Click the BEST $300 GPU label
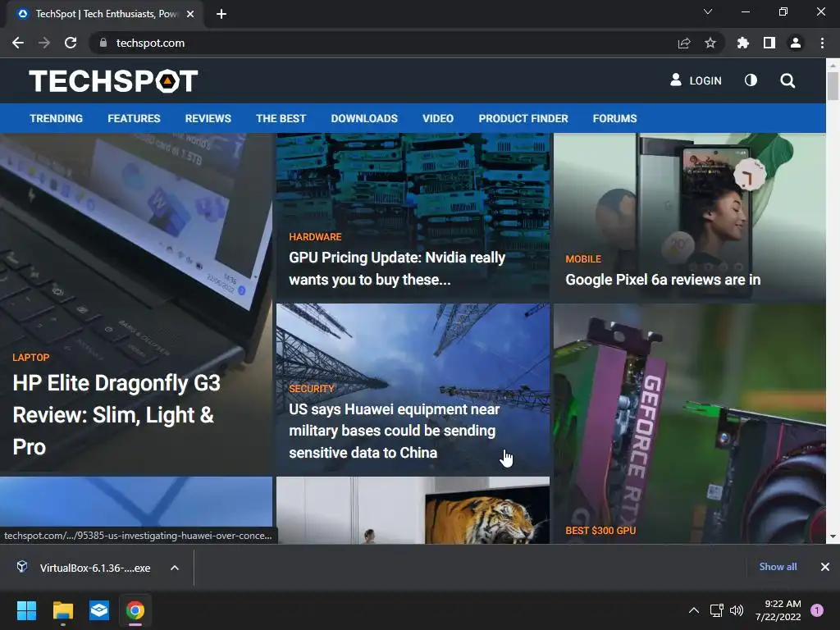Screen dimensions: 840x630 pyautogui.click(x=600, y=531)
